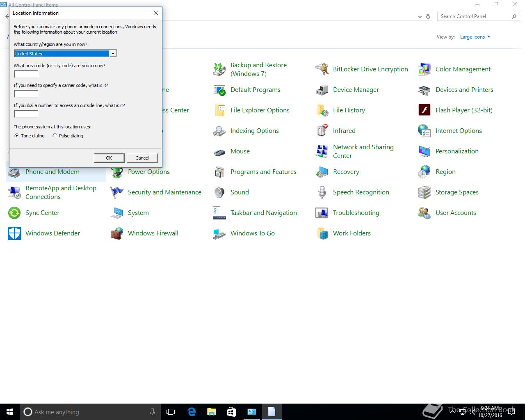
Task: Click the System computer icon
Action: click(x=117, y=213)
